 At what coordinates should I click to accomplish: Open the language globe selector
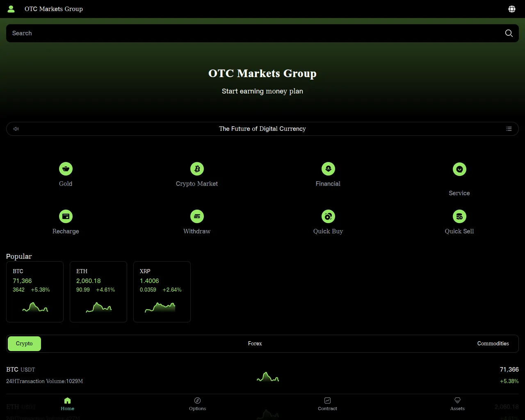click(512, 9)
